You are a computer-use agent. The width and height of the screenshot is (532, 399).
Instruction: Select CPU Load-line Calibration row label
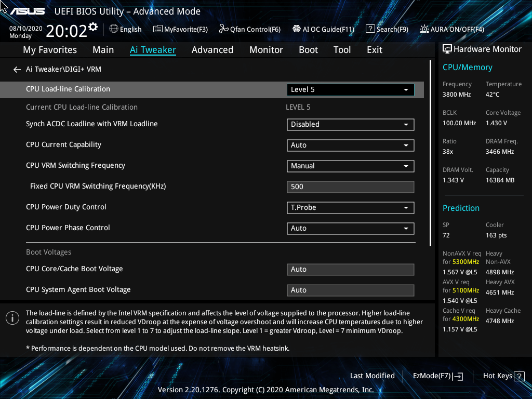tap(68, 89)
